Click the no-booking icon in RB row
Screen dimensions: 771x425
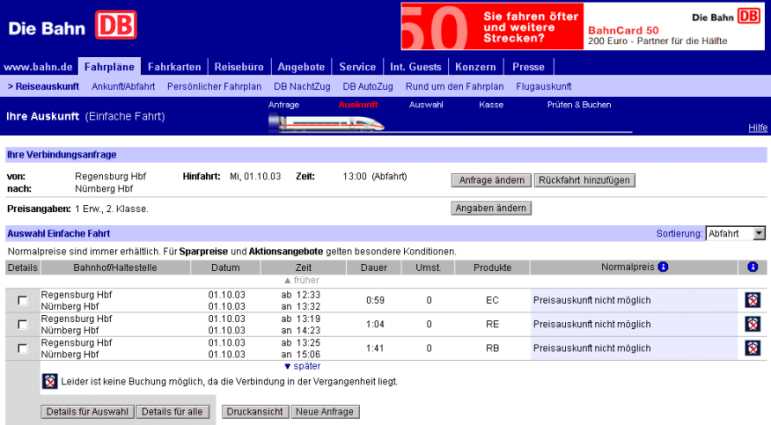click(x=752, y=348)
